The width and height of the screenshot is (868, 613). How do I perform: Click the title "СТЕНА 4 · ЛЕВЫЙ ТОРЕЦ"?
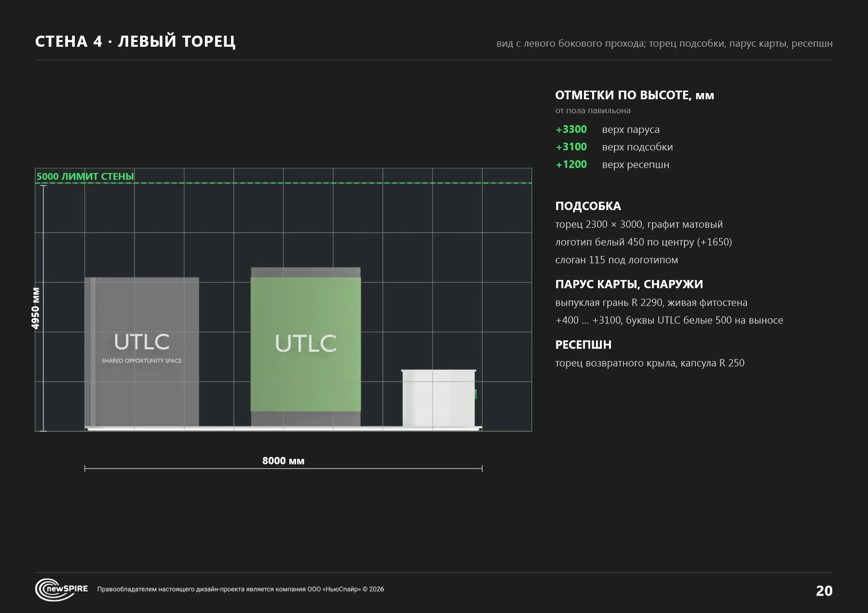click(x=136, y=41)
